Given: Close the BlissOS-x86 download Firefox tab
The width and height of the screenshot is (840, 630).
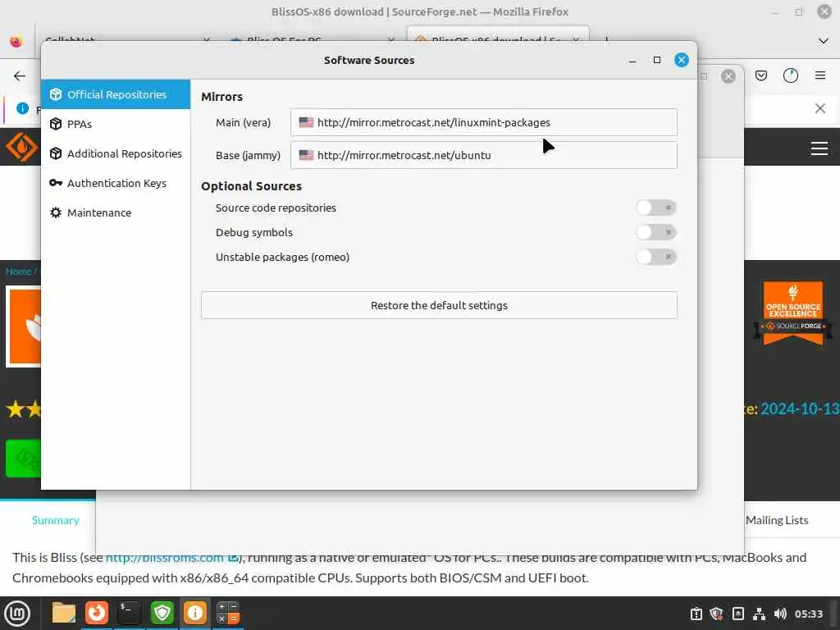Looking at the screenshot, I should click(575, 40).
